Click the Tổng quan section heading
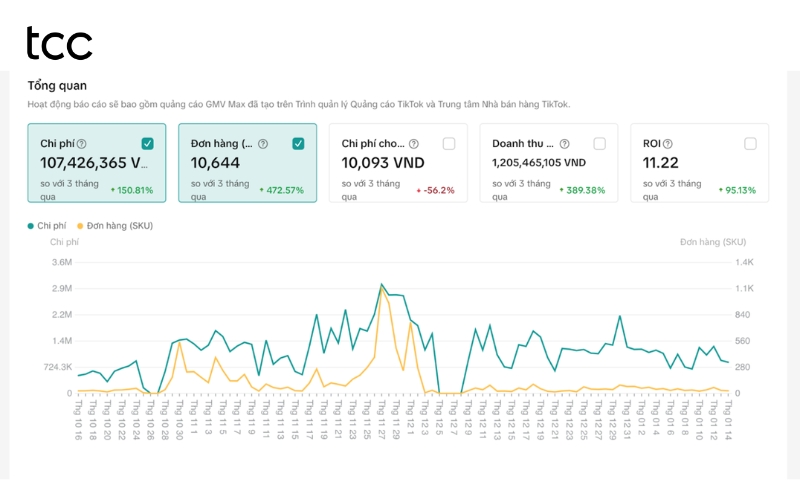This screenshot has width=800, height=500. point(57,86)
